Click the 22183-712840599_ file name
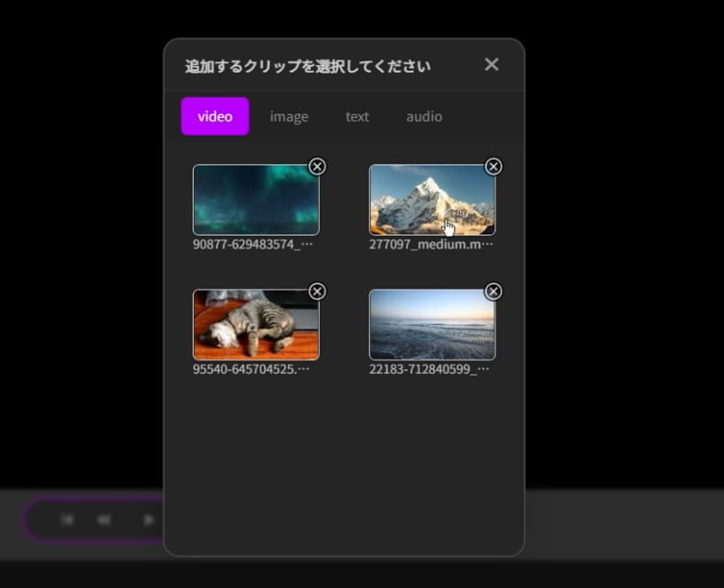Image resolution: width=724 pixels, height=588 pixels. pyautogui.click(x=429, y=369)
